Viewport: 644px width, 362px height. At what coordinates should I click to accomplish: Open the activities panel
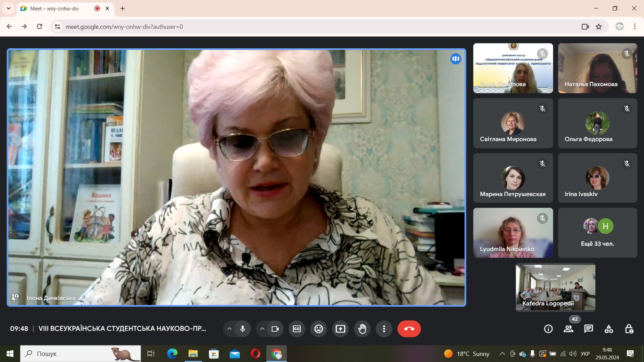(609, 329)
